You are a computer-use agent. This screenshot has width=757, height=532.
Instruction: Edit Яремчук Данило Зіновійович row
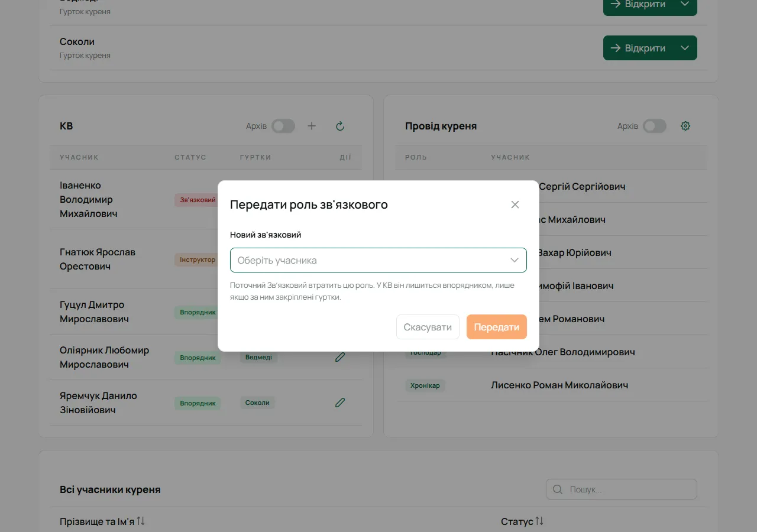pyautogui.click(x=340, y=403)
